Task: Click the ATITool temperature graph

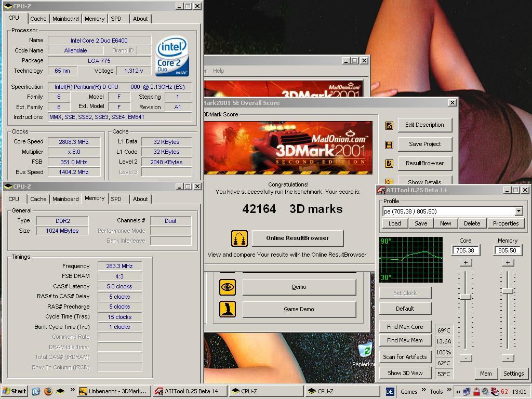Action: [x=411, y=260]
